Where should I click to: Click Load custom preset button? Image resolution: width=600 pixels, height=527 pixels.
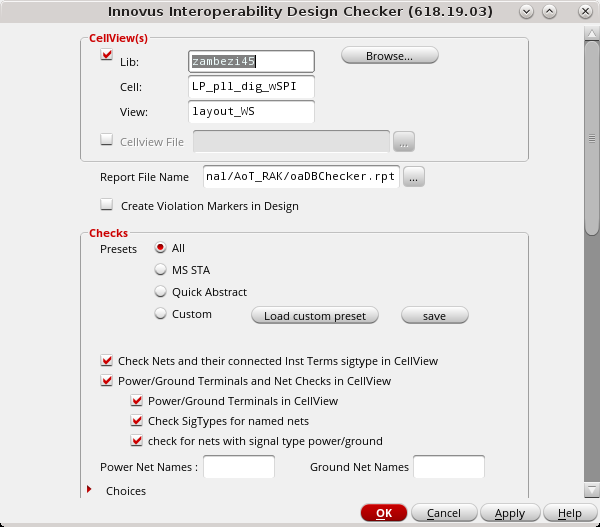click(x=315, y=315)
